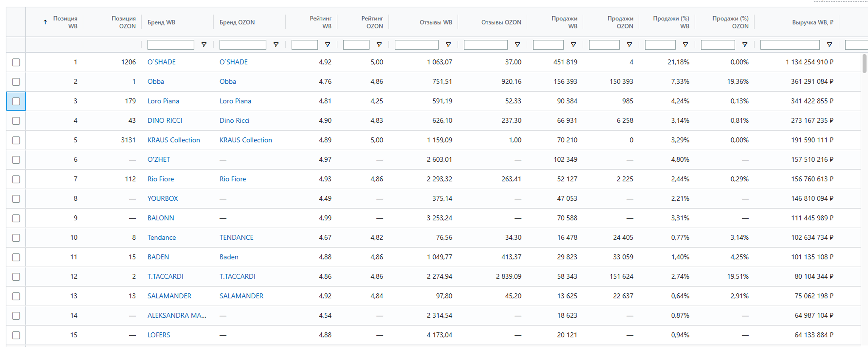
Task: Open filter icon for Продажи (%) WB column
Action: tap(685, 45)
